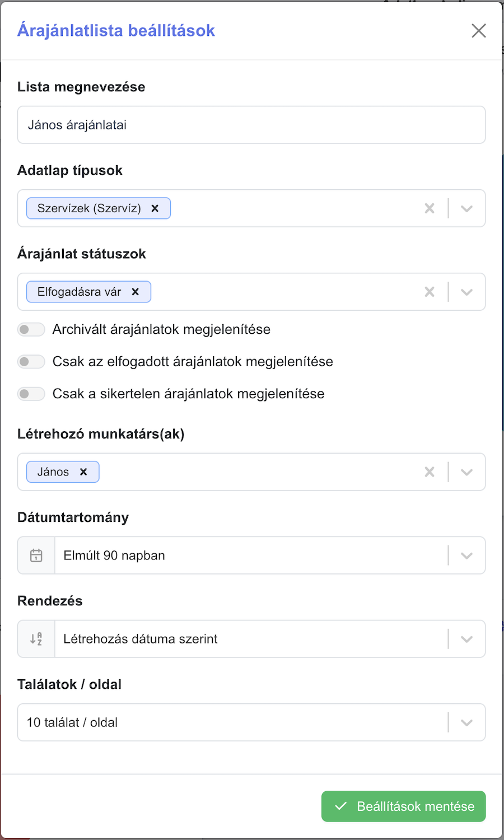Image resolution: width=504 pixels, height=840 pixels.
Task: Clear all Árajánlat státuszok selections
Action: click(430, 292)
